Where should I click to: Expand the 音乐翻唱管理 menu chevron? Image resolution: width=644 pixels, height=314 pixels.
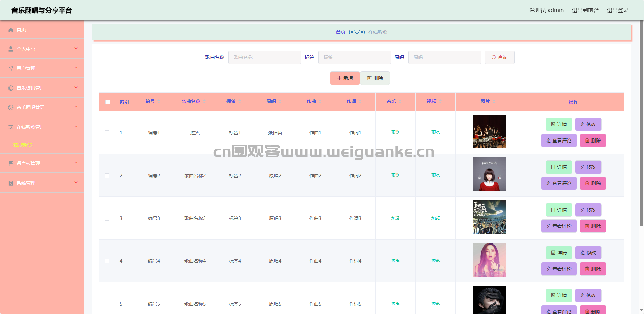76,107
